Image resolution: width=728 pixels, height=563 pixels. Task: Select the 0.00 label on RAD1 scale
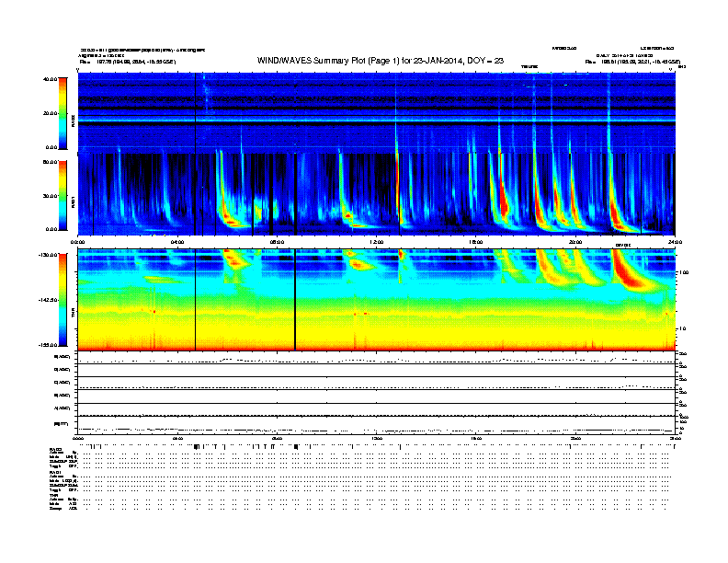(51, 229)
